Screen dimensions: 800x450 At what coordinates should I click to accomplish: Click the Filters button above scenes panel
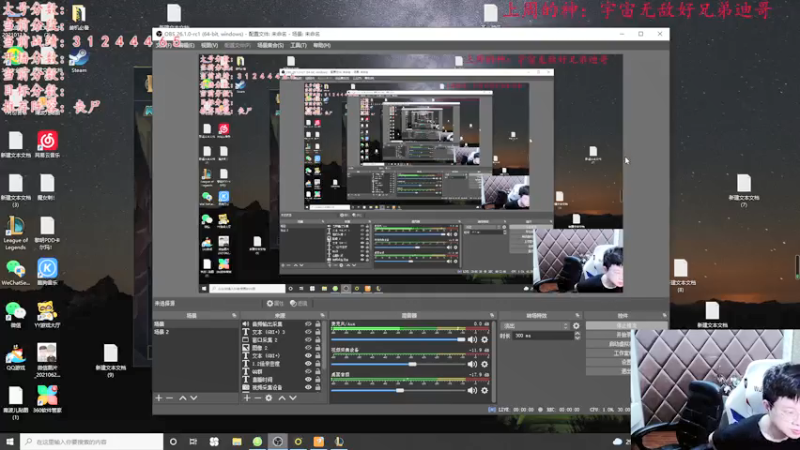299,304
